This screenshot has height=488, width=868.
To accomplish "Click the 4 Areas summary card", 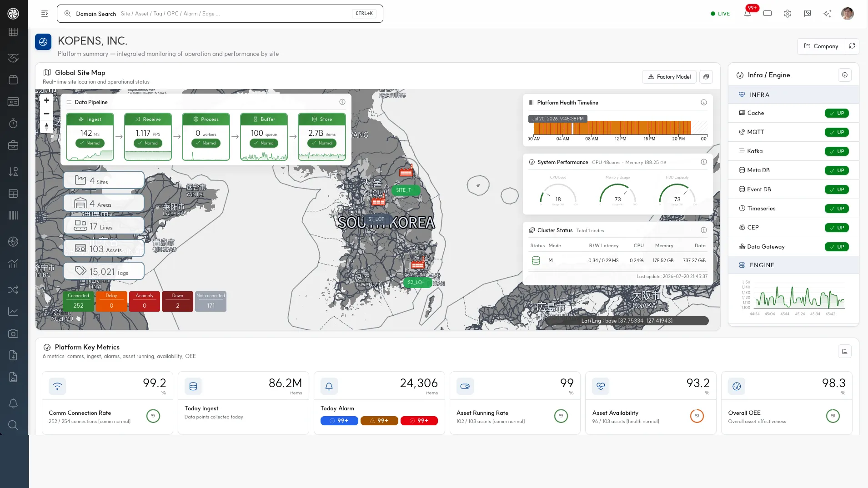I will click(x=104, y=203).
